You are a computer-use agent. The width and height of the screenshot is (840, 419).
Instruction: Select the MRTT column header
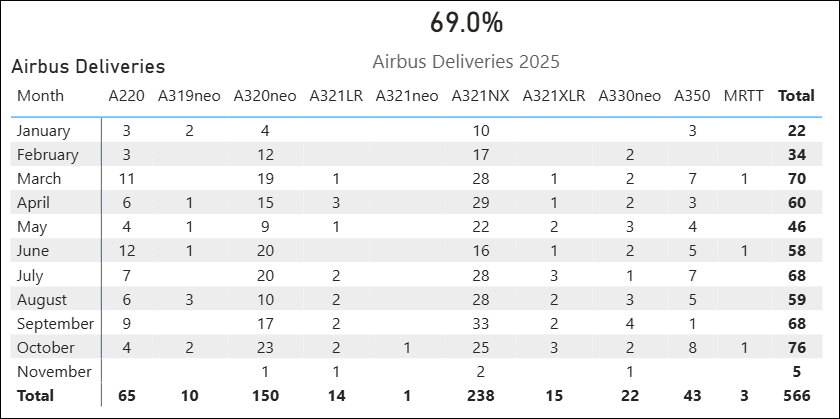pyautogui.click(x=743, y=96)
